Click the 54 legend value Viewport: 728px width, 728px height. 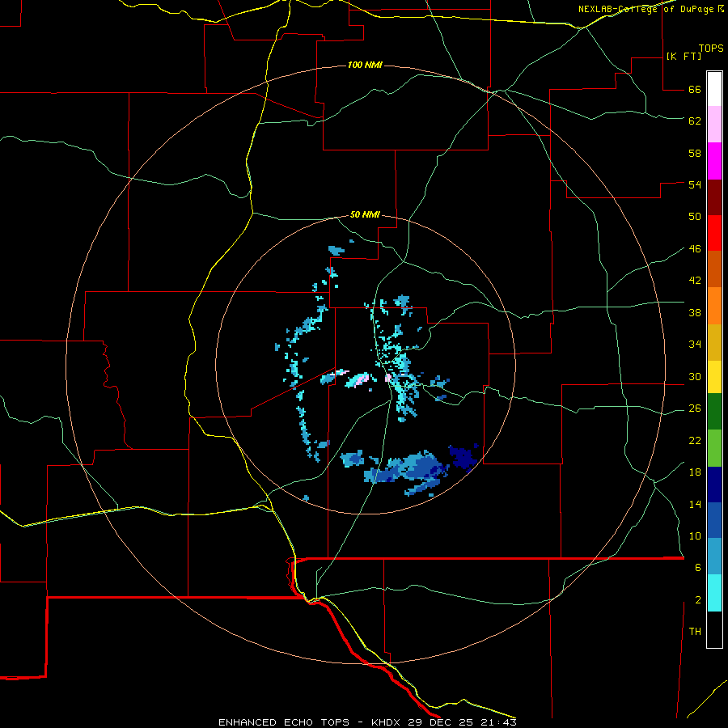coord(695,184)
